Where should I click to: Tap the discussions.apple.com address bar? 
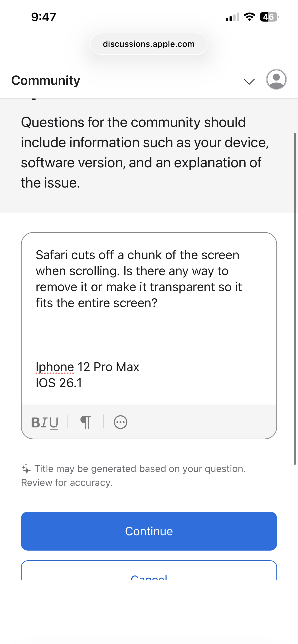click(149, 44)
